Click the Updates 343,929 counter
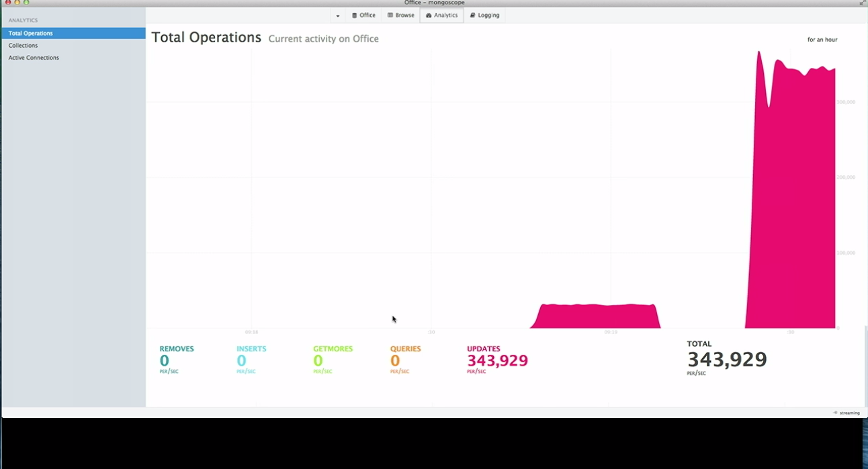 coord(497,359)
